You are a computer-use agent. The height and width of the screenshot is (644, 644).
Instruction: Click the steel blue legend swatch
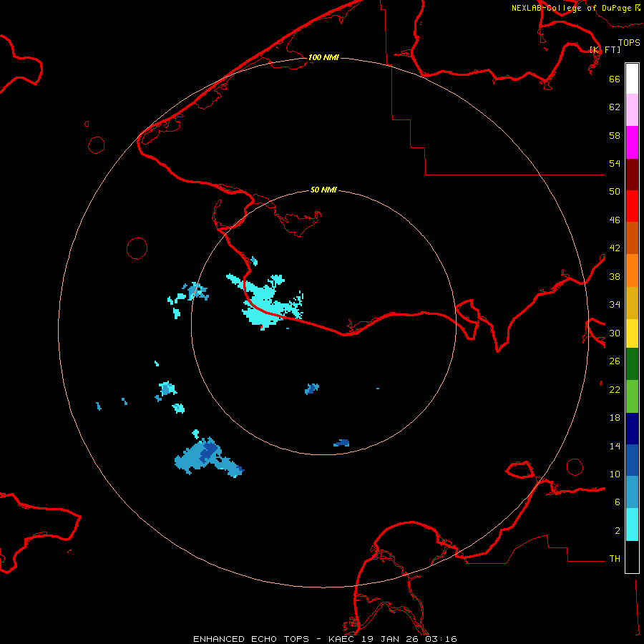(x=632, y=492)
